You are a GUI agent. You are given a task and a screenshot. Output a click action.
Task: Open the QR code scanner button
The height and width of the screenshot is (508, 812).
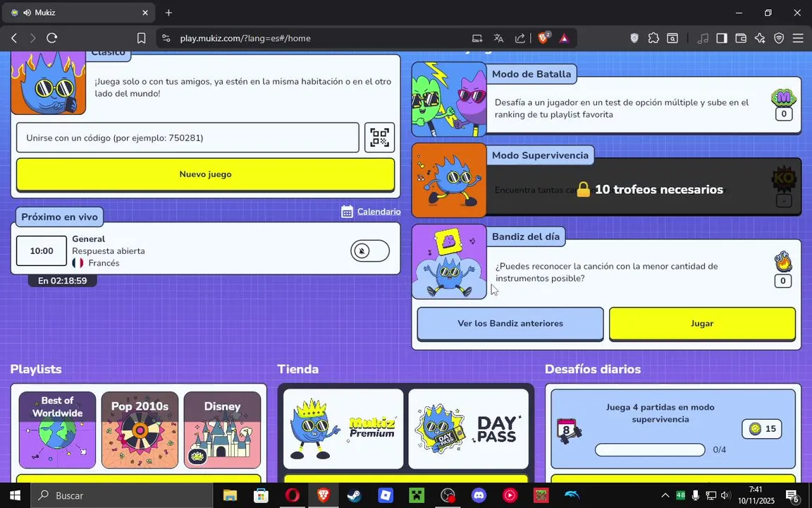click(380, 138)
